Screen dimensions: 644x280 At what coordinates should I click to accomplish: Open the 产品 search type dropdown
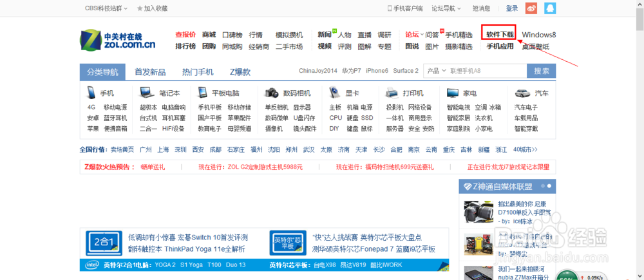tap(437, 71)
